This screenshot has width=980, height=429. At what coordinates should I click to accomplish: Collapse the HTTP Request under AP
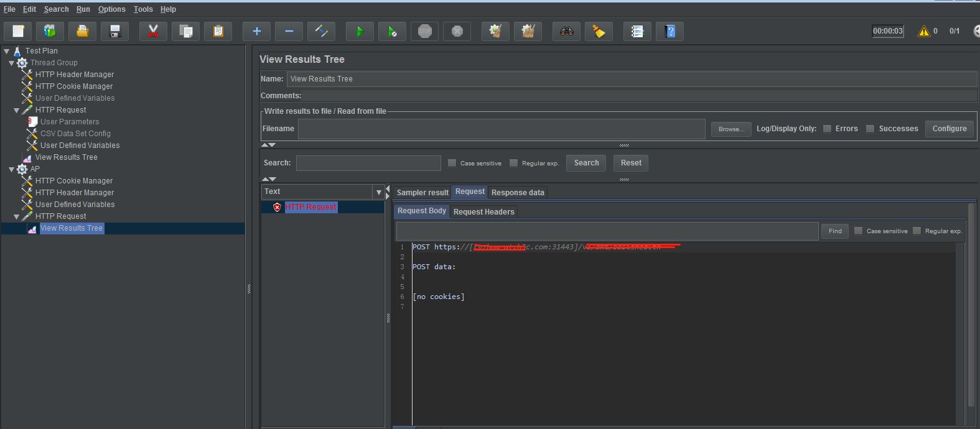(x=17, y=217)
